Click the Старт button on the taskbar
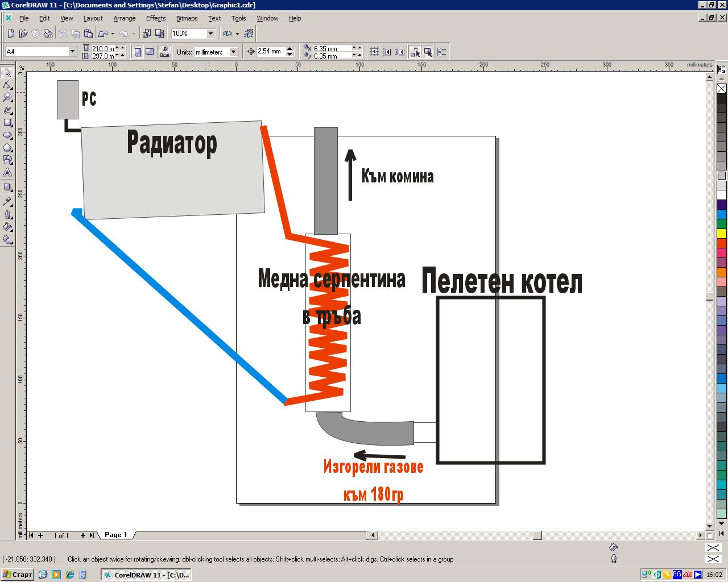 (x=18, y=575)
